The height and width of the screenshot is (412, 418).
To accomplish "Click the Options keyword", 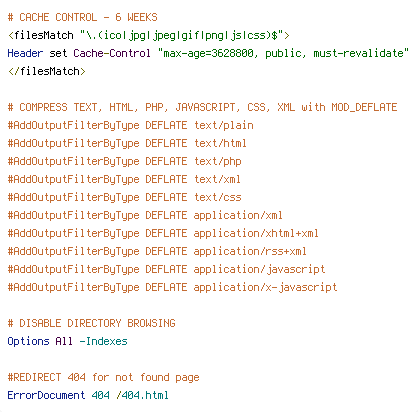I will pos(28,341).
